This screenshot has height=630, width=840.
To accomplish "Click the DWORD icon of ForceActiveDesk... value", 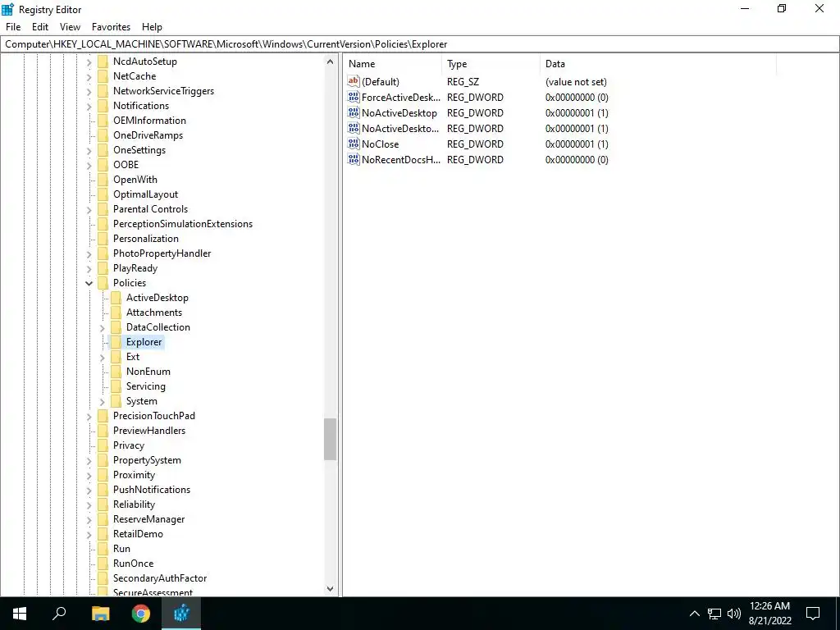I will click(x=353, y=97).
